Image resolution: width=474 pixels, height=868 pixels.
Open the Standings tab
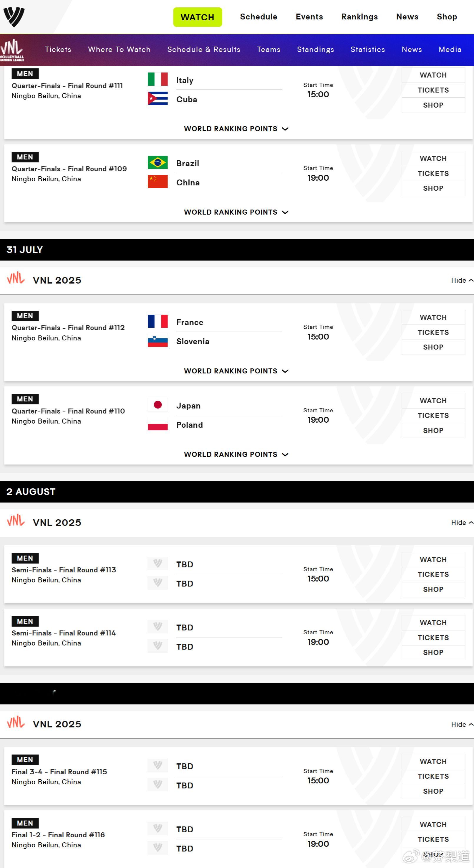coord(315,49)
